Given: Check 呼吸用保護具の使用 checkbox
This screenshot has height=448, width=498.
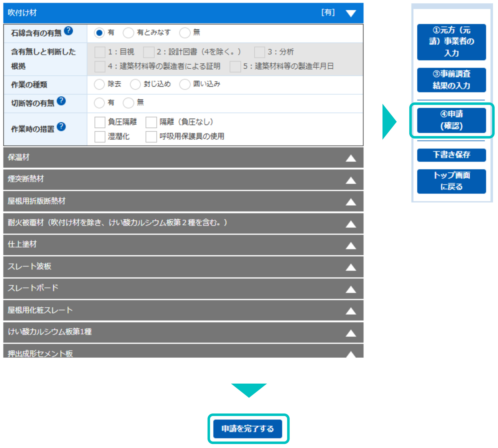Looking at the screenshot, I should (151, 137).
